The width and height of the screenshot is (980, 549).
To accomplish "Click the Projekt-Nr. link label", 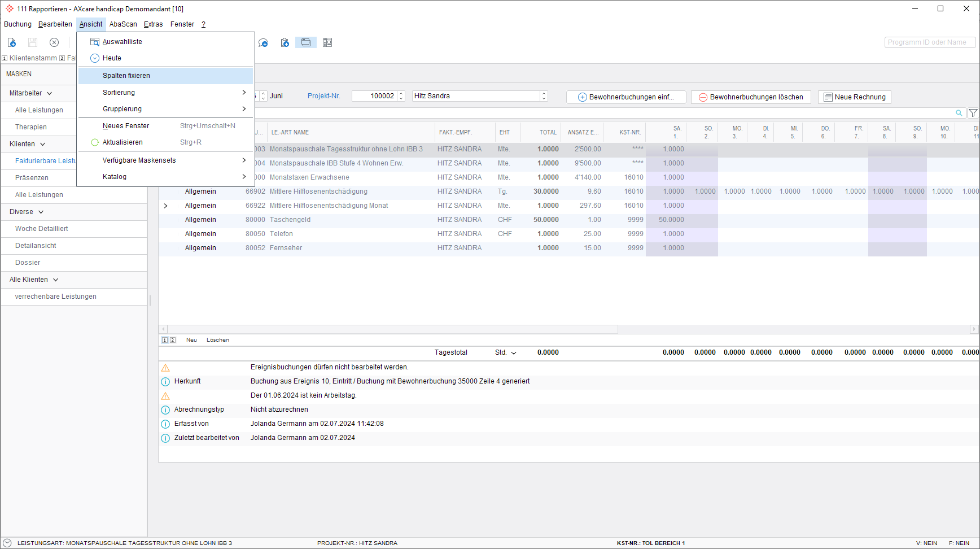I will (323, 96).
